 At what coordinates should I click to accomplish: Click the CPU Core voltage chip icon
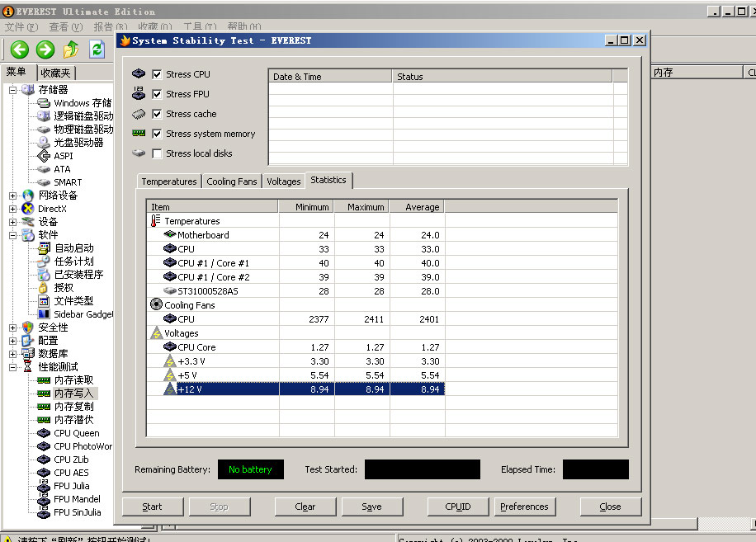pos(170,346)
